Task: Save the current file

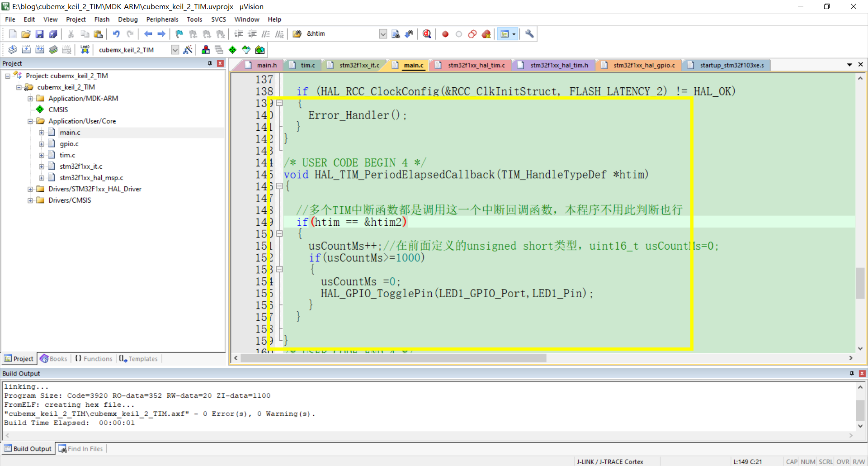Action: pyautogui.click(x=40, y=34)
